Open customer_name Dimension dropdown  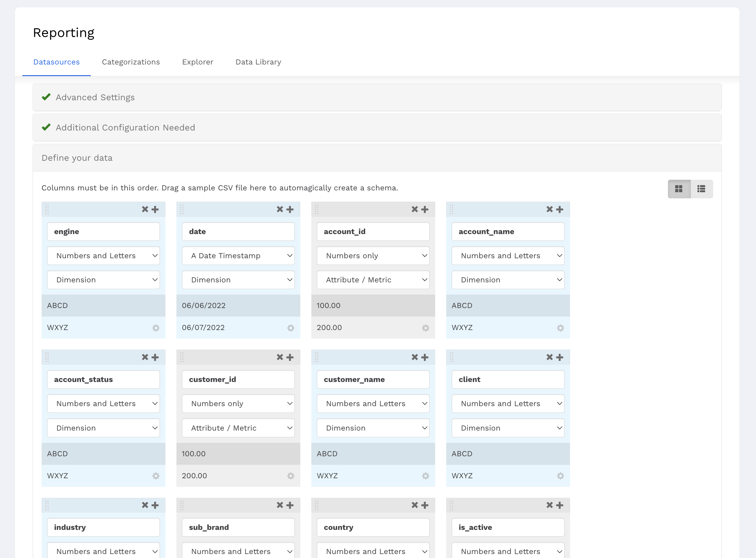click(373, 428)
